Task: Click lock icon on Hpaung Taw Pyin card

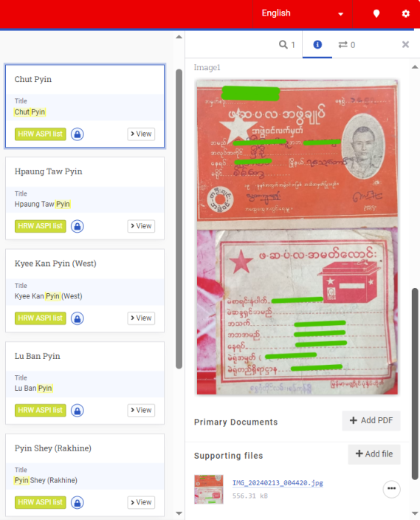Action: [x=78, y=227]
